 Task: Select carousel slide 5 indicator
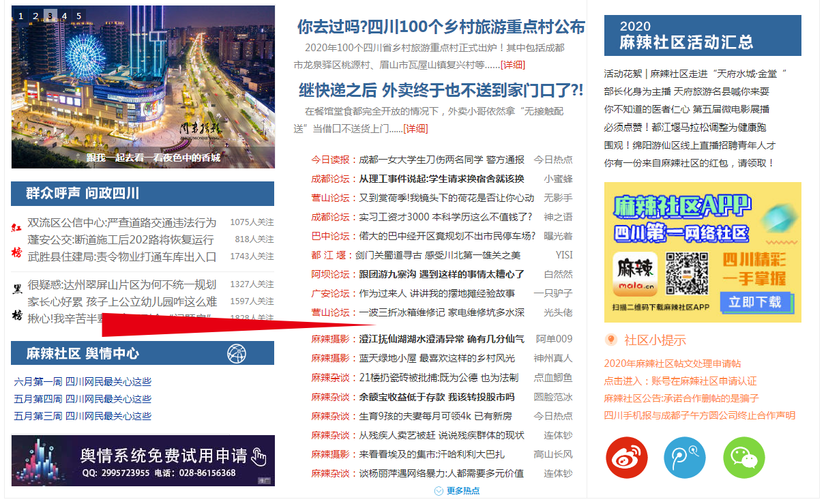78,16
